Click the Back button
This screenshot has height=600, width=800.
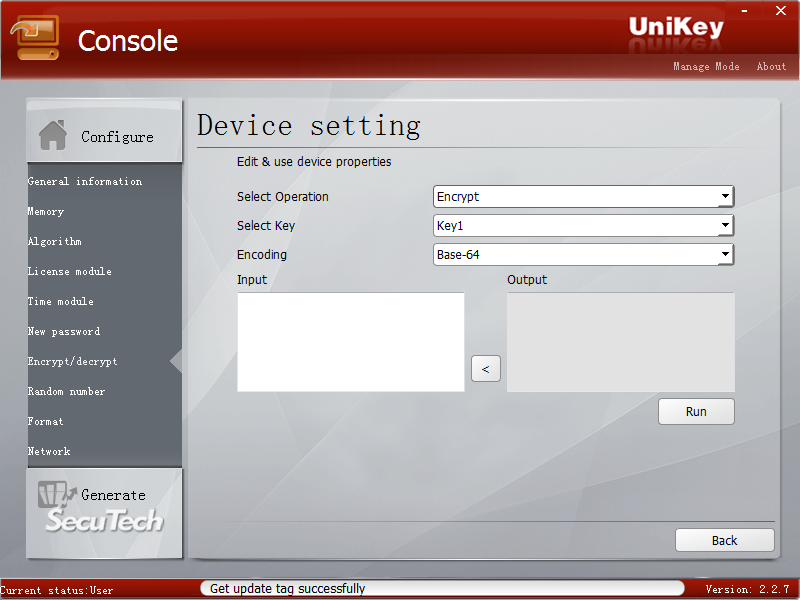(724, 540)
